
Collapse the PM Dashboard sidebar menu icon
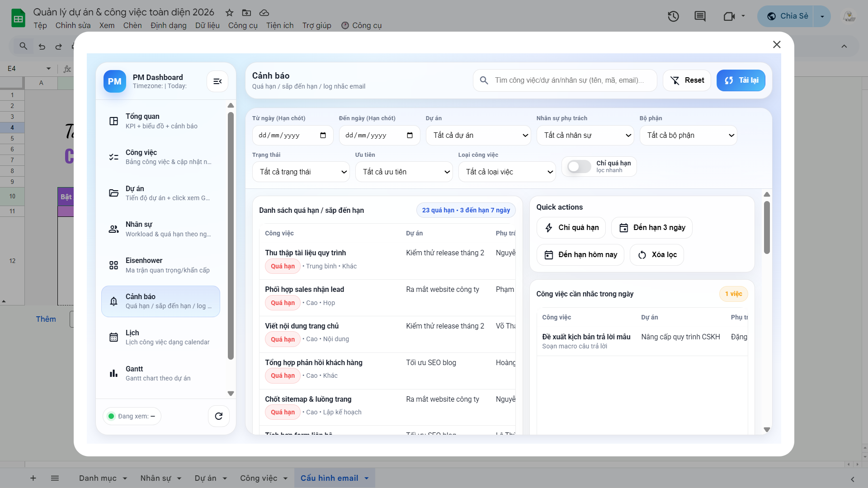point(217,81)
